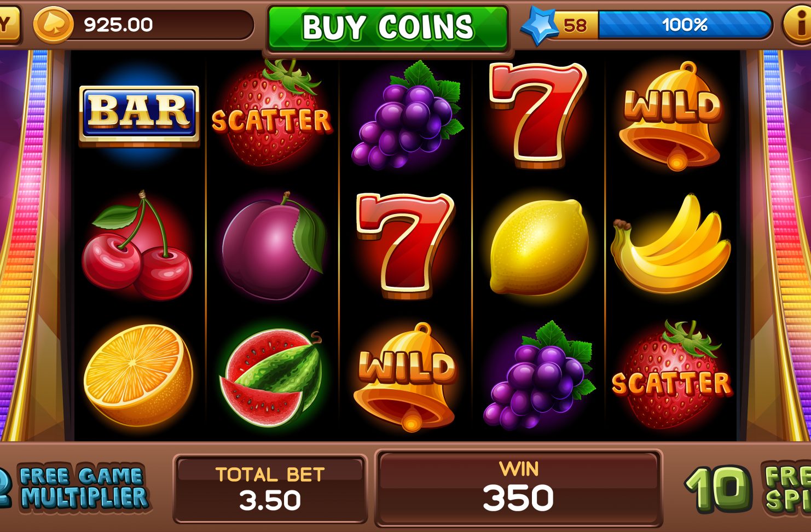Click the strawberry SCATTER symbol at bottom right
This screenshot has height=532, width=811.
point(672,375)
